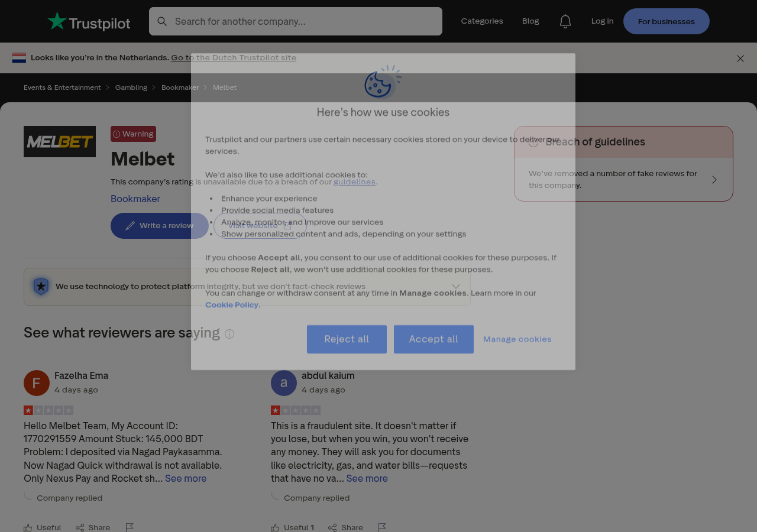Go to the Dutch Trustpilot site
This screenshot has height=532, width=757.
click(x=234, y=57)
